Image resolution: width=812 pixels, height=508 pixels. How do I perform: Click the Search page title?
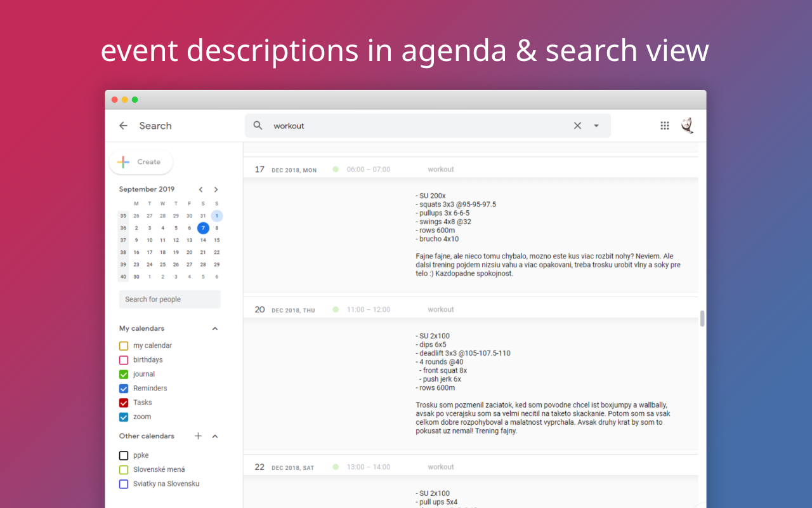(155, 126)
